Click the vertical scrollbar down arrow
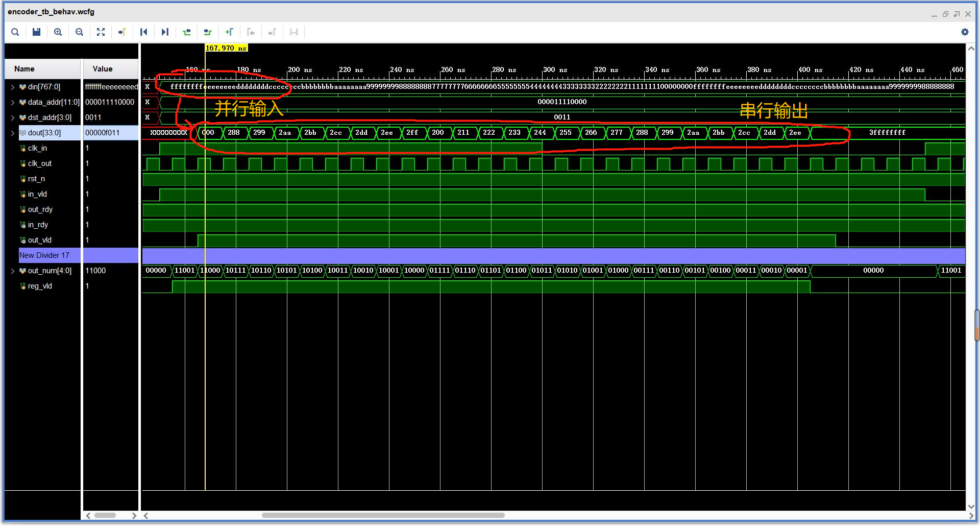980x526 pixels. tap(971, 507)
